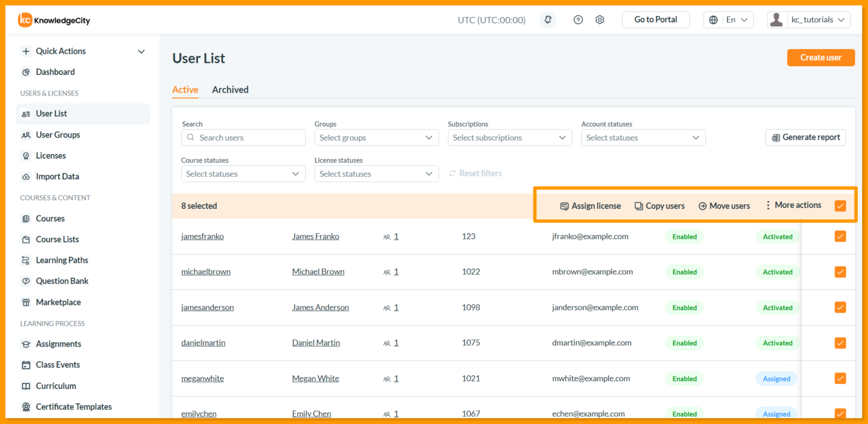The width and height of the screenshot is (868, 424).
Task: Click the User Groups sidebar icon
Action: tap(26, 135)
